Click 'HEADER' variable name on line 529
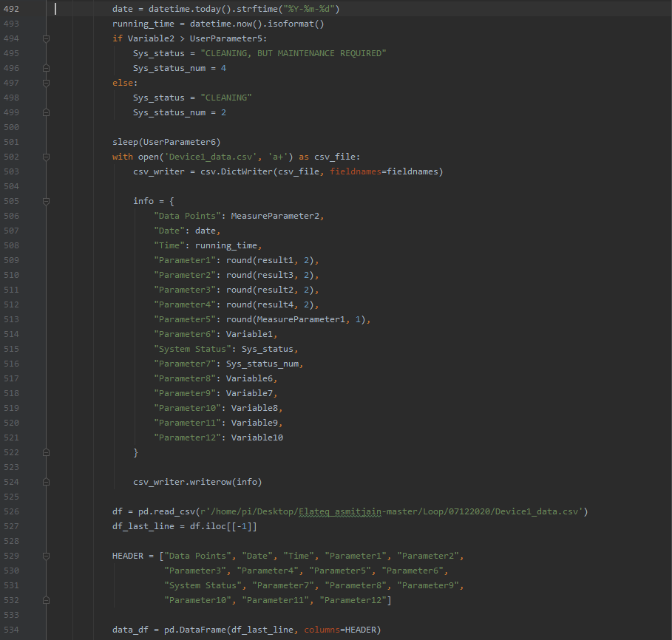Viewport: 672px width, 640px height. [x=128, y=556]
